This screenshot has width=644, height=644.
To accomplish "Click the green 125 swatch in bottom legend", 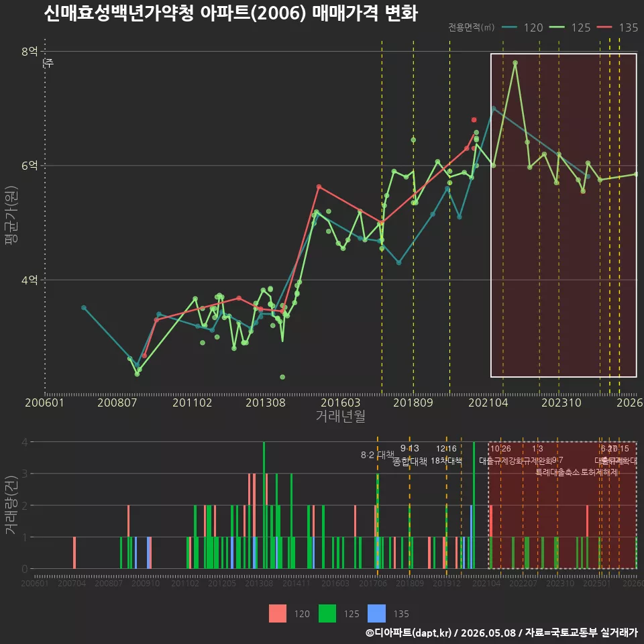I will pos(327,614).
